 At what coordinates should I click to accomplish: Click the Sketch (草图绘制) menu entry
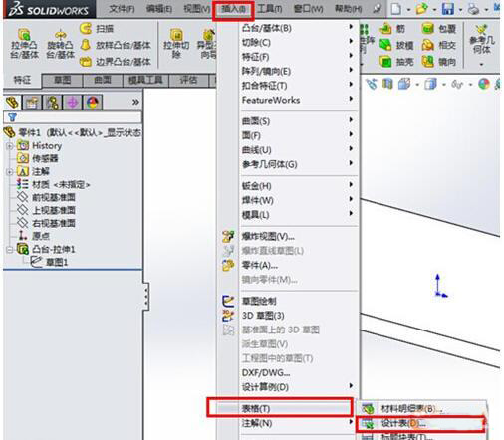(x=259, y=301)
